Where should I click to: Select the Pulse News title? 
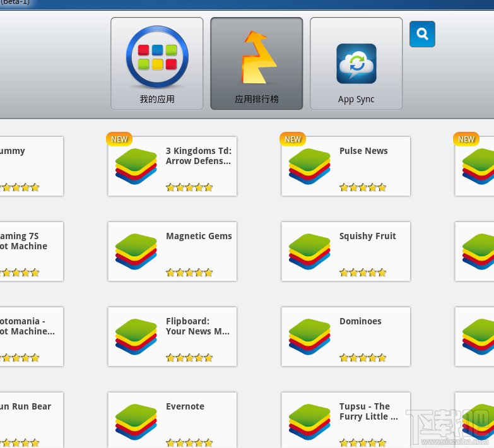(363, 151)
